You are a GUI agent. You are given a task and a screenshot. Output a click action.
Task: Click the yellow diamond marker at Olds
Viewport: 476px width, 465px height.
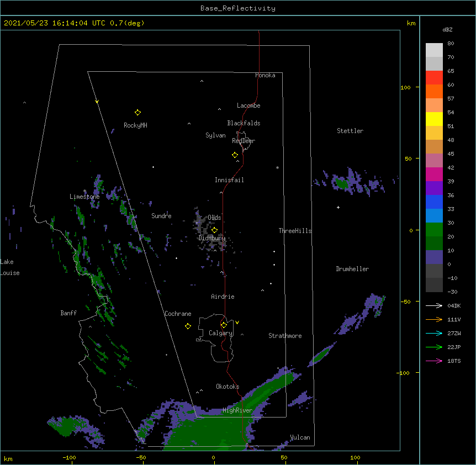[x=214, y=230]
